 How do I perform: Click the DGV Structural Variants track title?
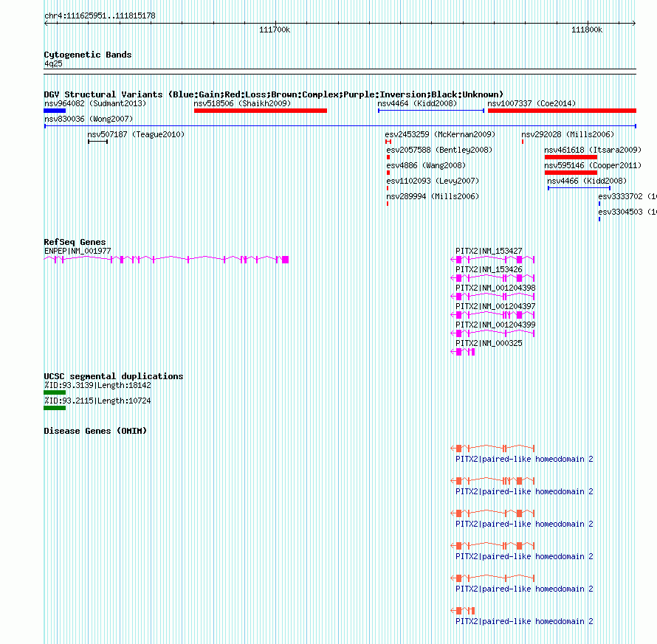pos(273,94)
